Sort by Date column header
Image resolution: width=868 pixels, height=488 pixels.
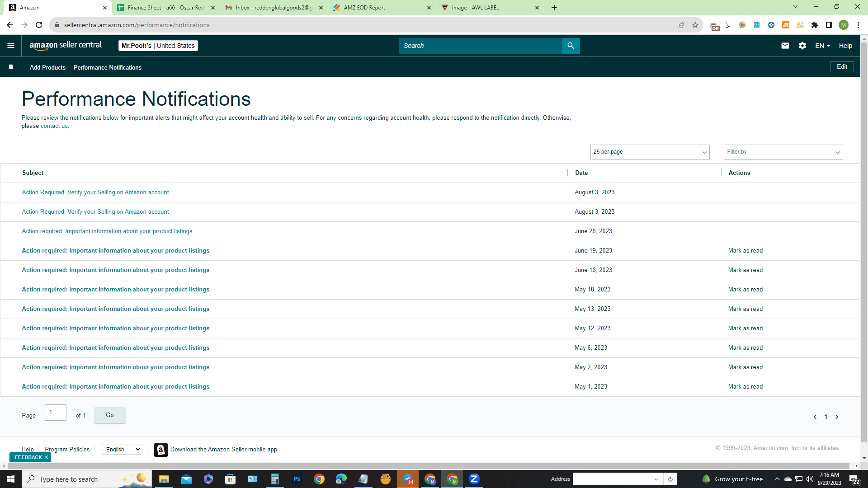[x=581, y=173]
